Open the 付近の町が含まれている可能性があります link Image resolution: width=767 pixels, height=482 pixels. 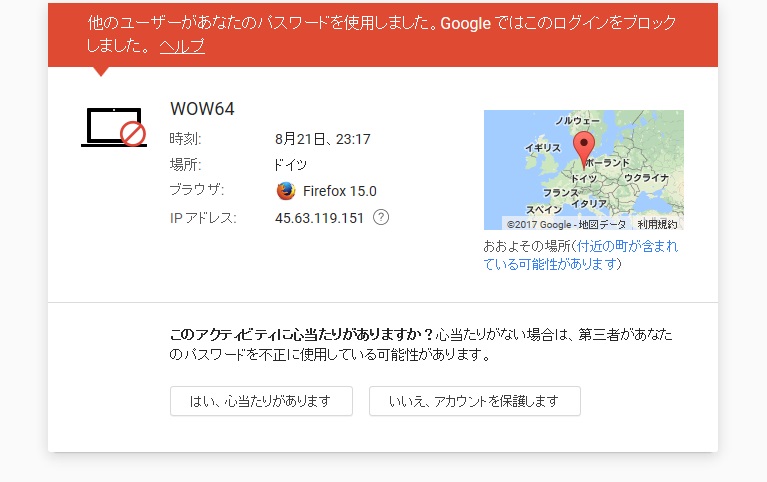[x=581, y=255]
